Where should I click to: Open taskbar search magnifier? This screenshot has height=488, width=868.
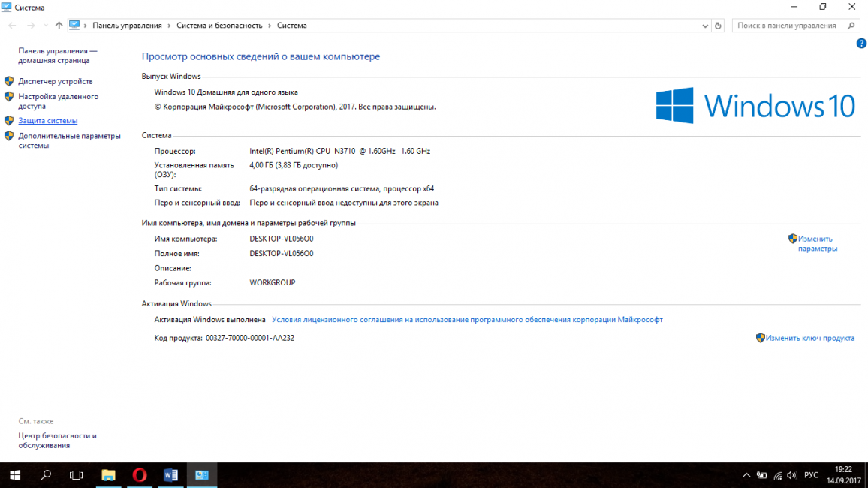click(x=46, y=475)
